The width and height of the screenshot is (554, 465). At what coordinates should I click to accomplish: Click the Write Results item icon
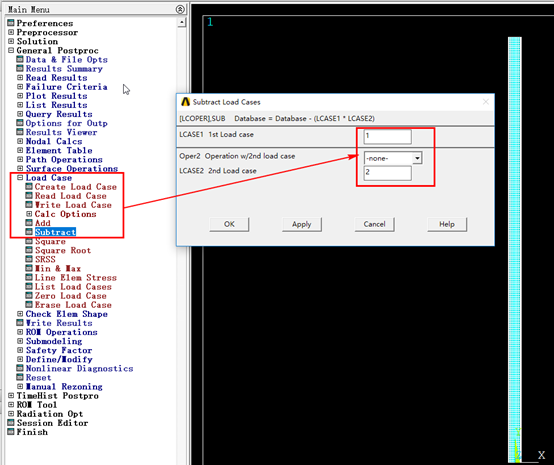20,323
